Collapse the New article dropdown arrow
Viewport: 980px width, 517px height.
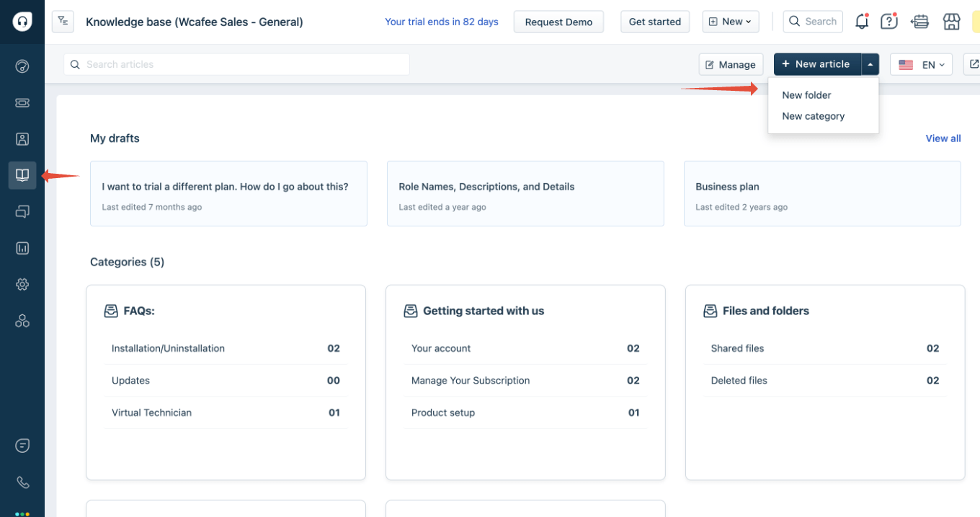[x=870, y=64]
